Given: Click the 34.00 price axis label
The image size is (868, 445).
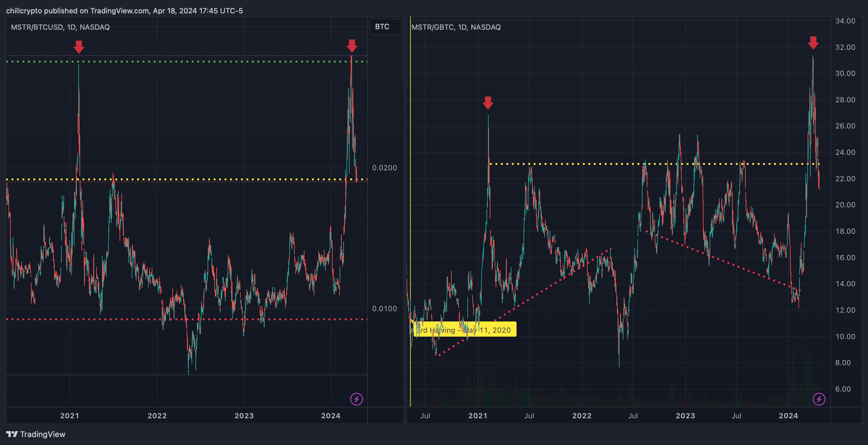Looking at the screenshot, I should point(845,21).
